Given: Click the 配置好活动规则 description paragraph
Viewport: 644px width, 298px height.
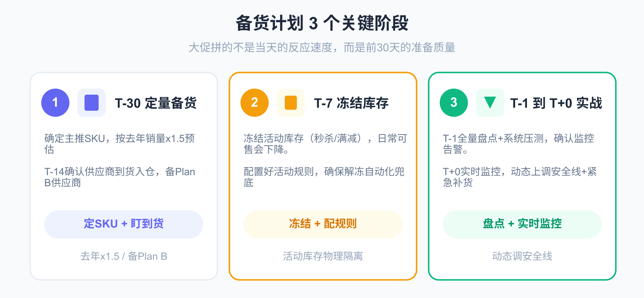Looking at the screenshot, I should (x=324, y=177).
